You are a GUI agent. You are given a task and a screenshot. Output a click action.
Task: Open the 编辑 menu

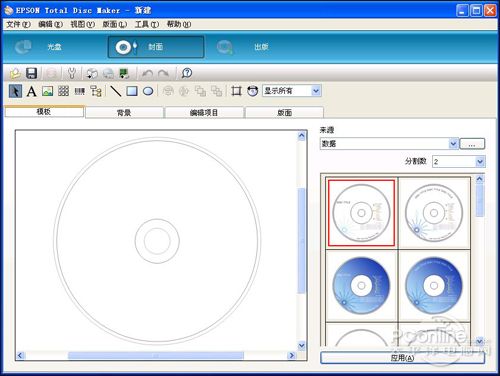click(x=50, y=24)
